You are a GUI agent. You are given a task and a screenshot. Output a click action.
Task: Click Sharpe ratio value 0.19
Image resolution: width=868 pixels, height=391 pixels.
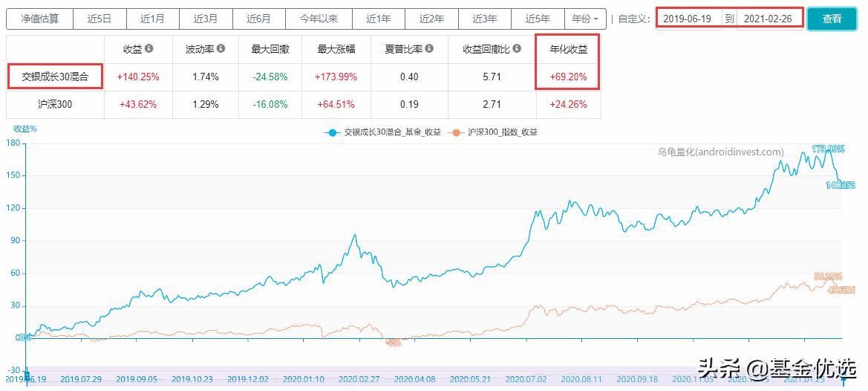(x=409, y=104)
